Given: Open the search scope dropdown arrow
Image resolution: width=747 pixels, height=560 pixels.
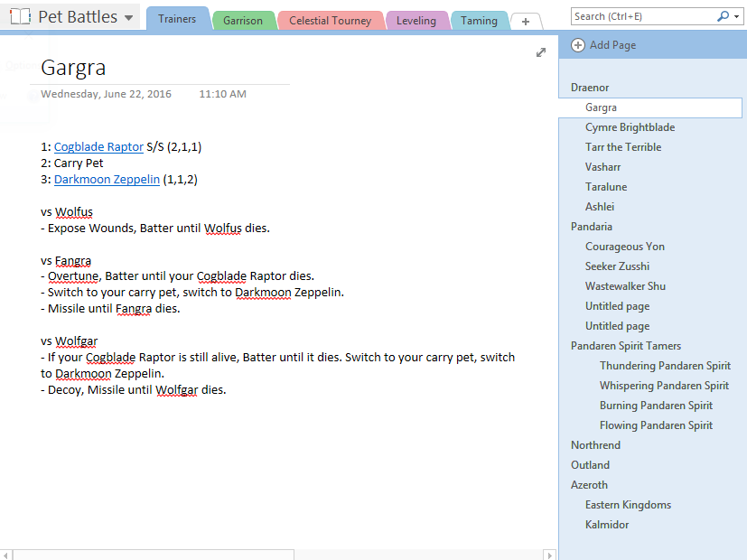Looking at the screenshot, I should (x=736, y=16).
